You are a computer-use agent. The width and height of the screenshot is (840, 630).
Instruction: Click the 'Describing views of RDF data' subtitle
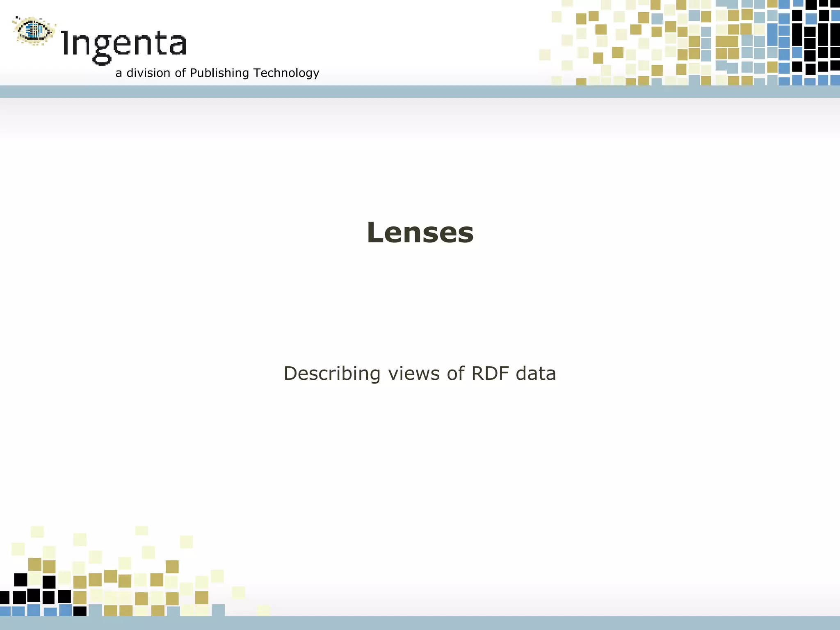420,373
